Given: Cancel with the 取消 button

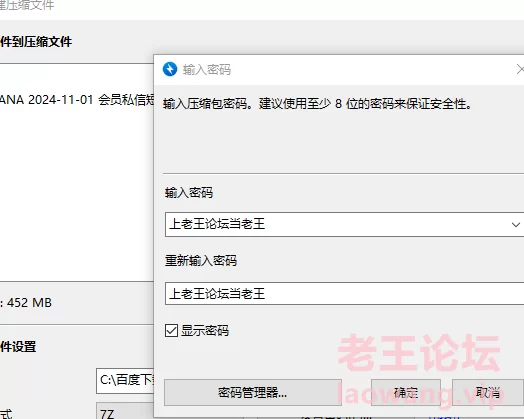Looking at the screenshot, I should point(488,392).
